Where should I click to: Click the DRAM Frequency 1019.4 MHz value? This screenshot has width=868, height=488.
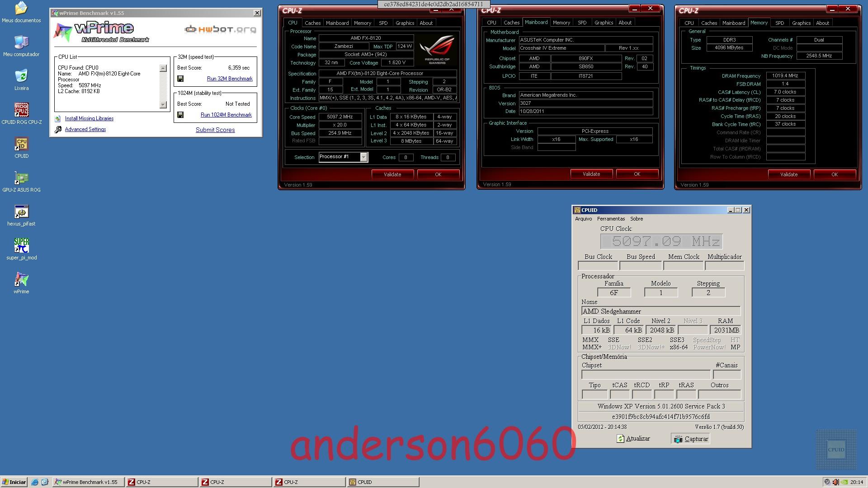click(785, 76)
